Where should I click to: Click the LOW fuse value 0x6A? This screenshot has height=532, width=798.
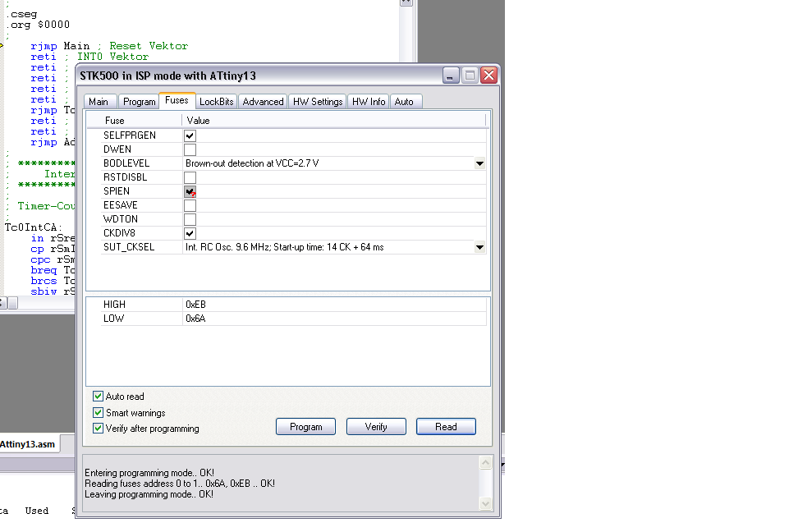[196, 319]
